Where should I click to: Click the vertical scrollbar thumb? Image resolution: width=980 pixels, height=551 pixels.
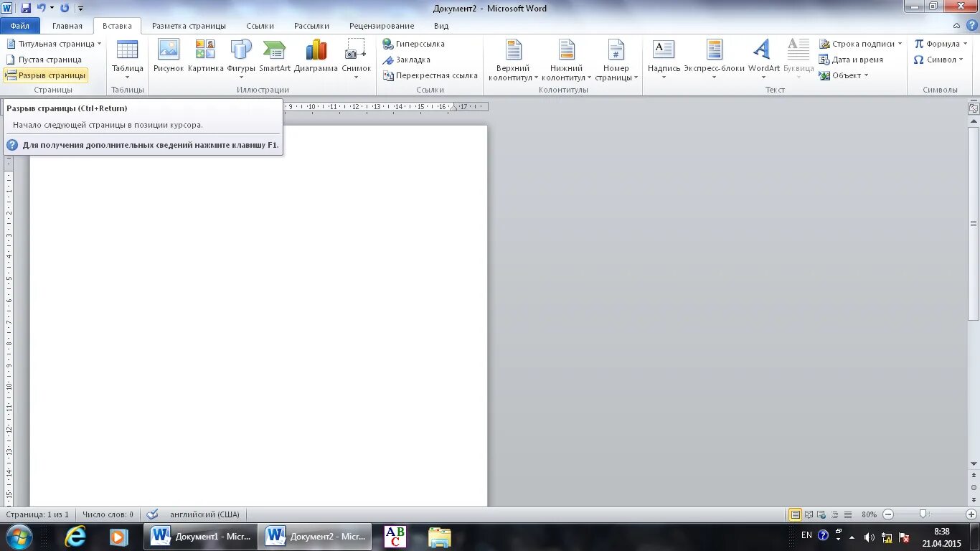point(974,224)
